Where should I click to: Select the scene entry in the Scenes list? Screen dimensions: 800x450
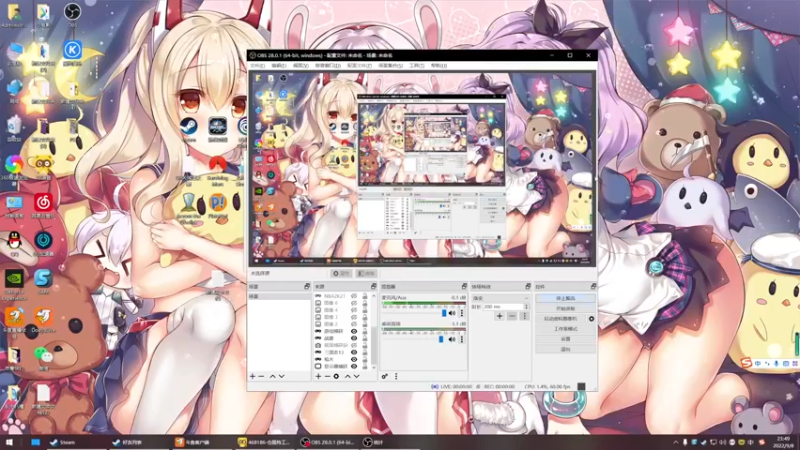pyautogui.click(x=279, y=296)
